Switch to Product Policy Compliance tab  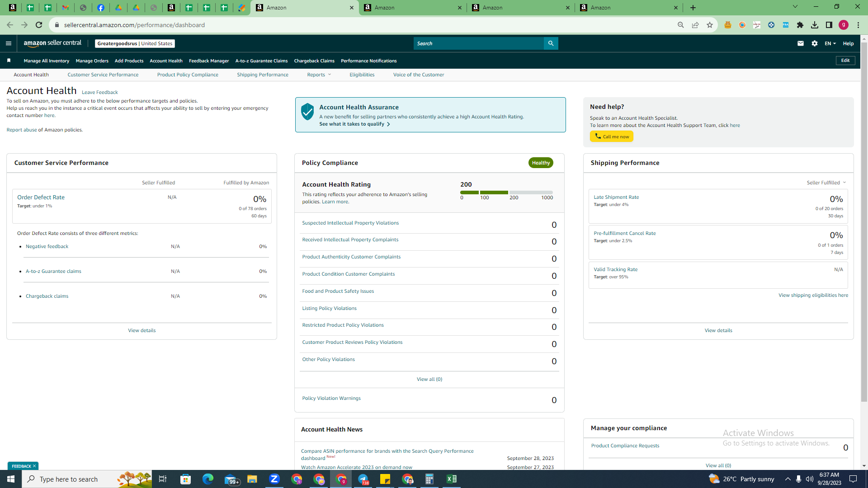[x=188, y=75]
